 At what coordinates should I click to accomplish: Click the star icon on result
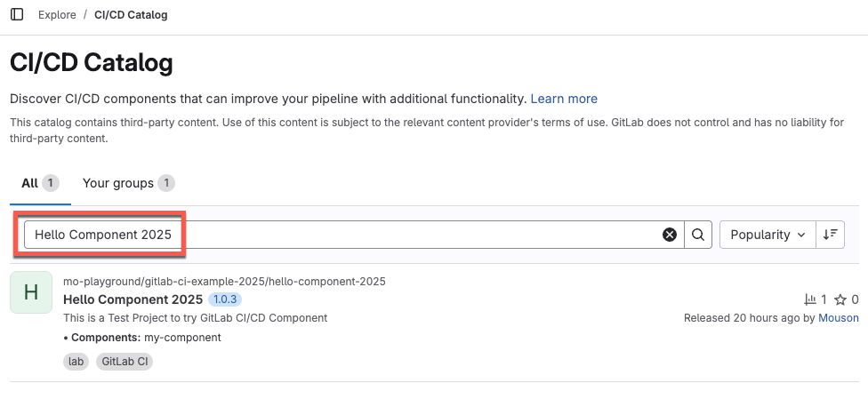coord(839,299)
